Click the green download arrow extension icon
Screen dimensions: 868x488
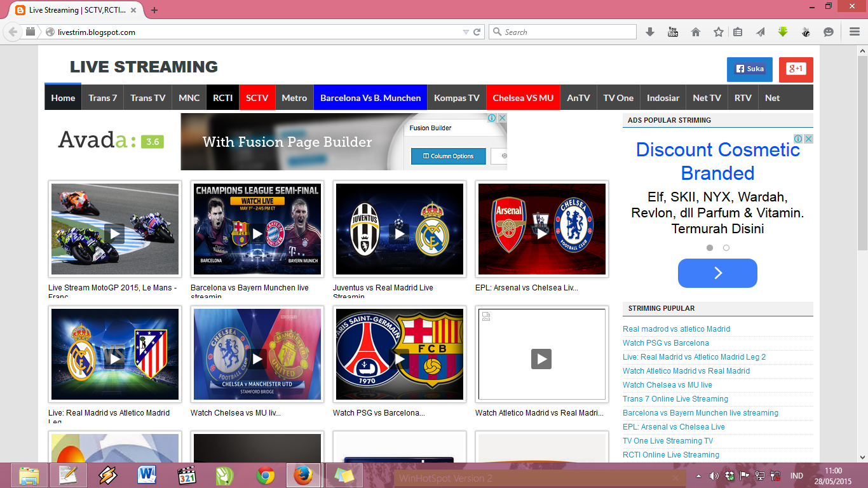[x=783, y=32]
